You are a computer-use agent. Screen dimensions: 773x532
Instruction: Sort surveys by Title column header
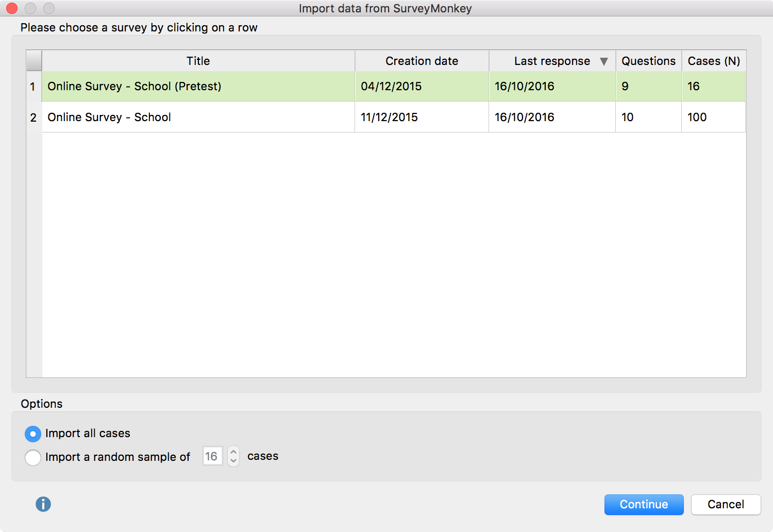pos(198,61)
